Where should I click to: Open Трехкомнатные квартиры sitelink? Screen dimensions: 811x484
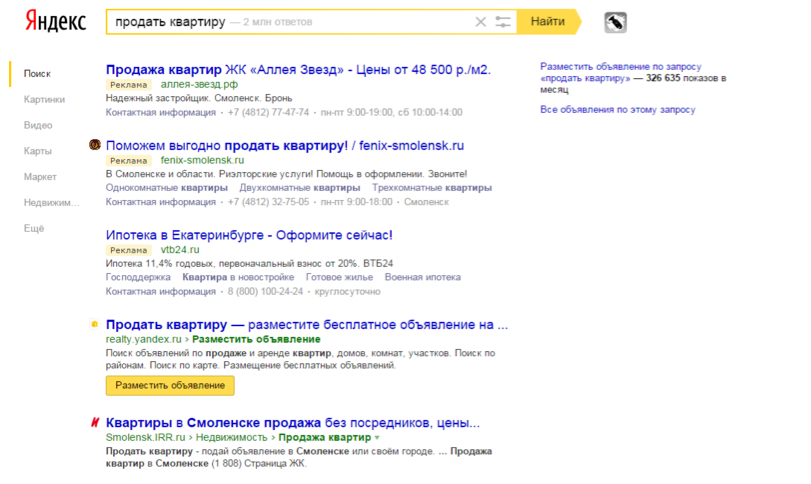[432, 188]
